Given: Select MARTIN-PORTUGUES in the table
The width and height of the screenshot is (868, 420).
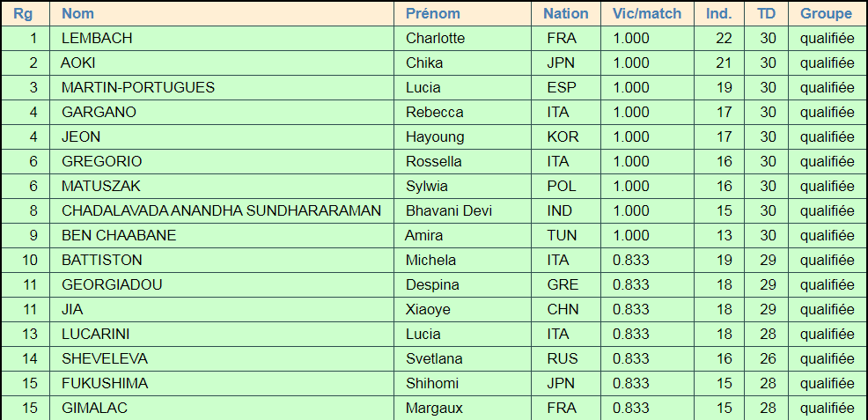Looking at the screenshot, I should [x=138, y=87].
